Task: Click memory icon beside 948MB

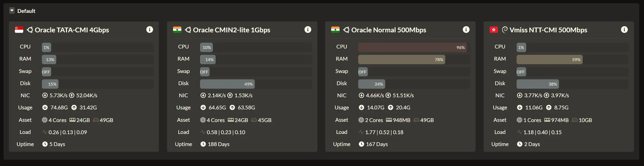Action: pos(389,120)
